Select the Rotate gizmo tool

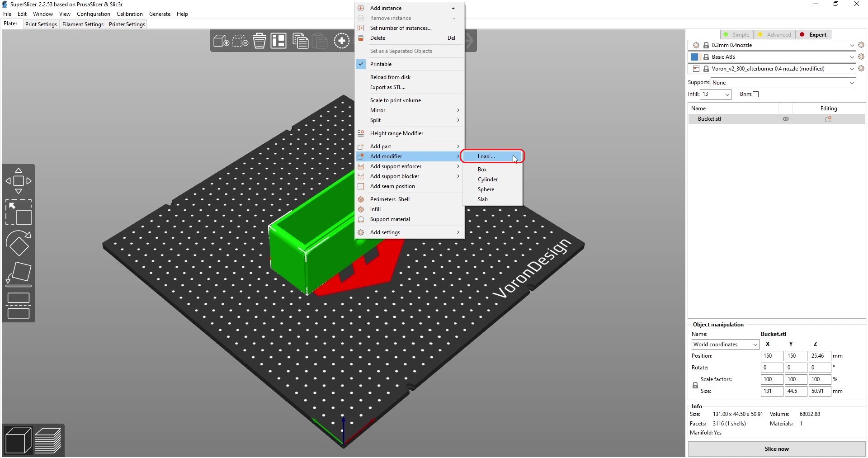point(19,244)
